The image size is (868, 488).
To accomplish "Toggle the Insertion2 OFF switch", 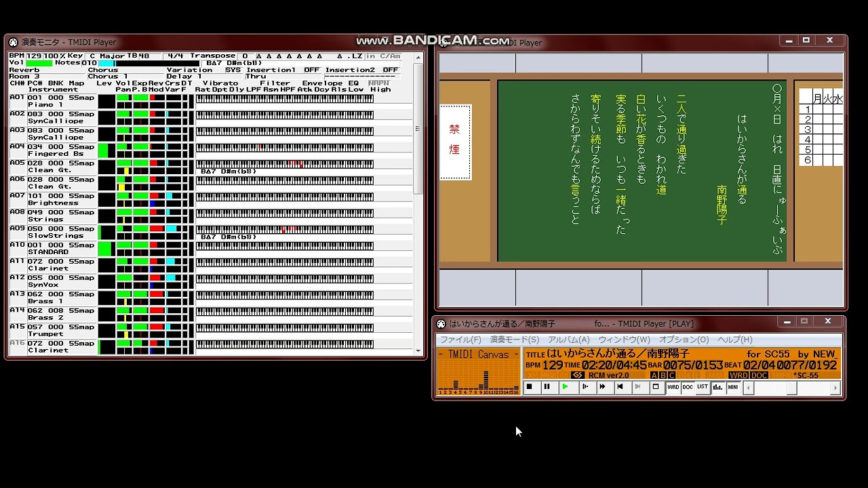I will 390,70.
